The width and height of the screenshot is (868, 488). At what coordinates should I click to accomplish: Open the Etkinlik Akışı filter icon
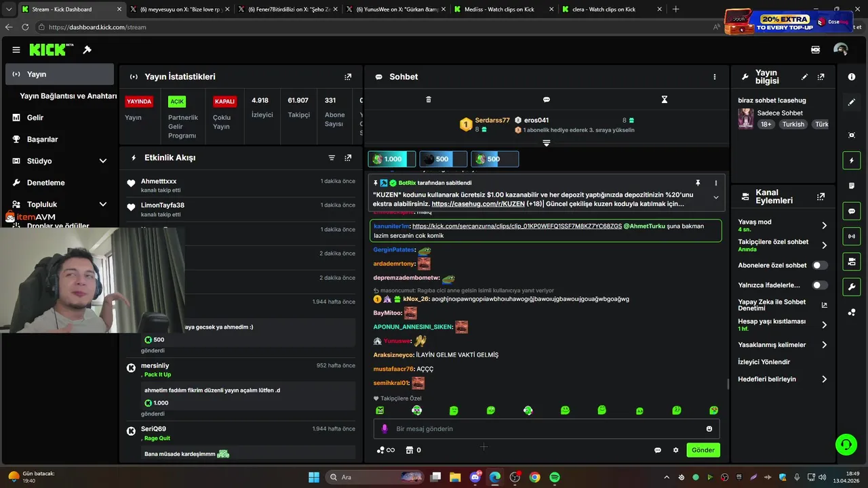coord(332,158)
